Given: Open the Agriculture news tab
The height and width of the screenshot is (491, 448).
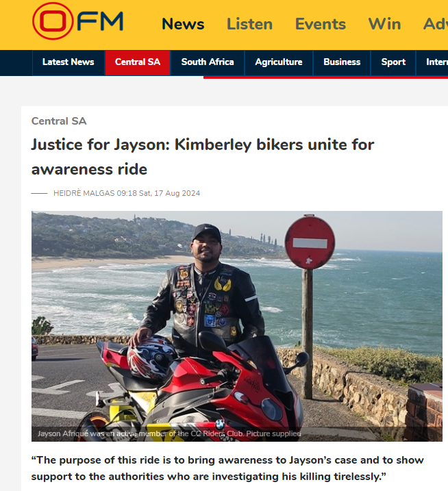Looking at the screenshot, I should point(279,62).
